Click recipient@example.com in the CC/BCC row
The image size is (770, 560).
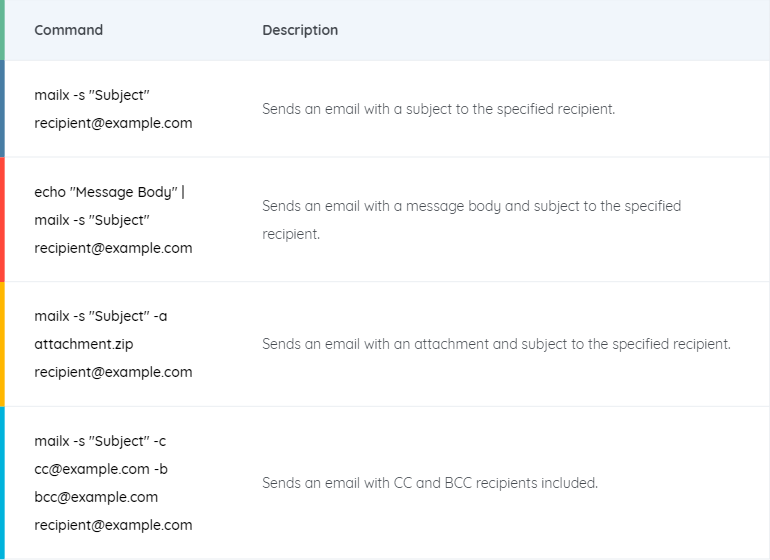113,525
